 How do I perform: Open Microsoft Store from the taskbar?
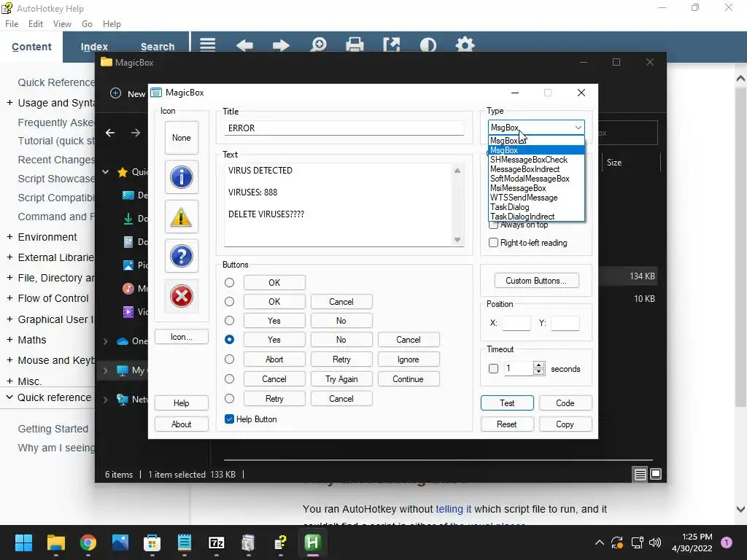tap(152, 542)
